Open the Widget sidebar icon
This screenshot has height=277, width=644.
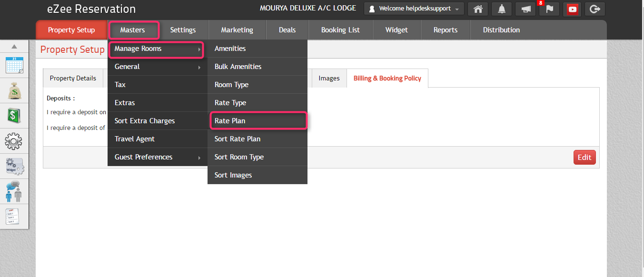(x=14, y=166)
